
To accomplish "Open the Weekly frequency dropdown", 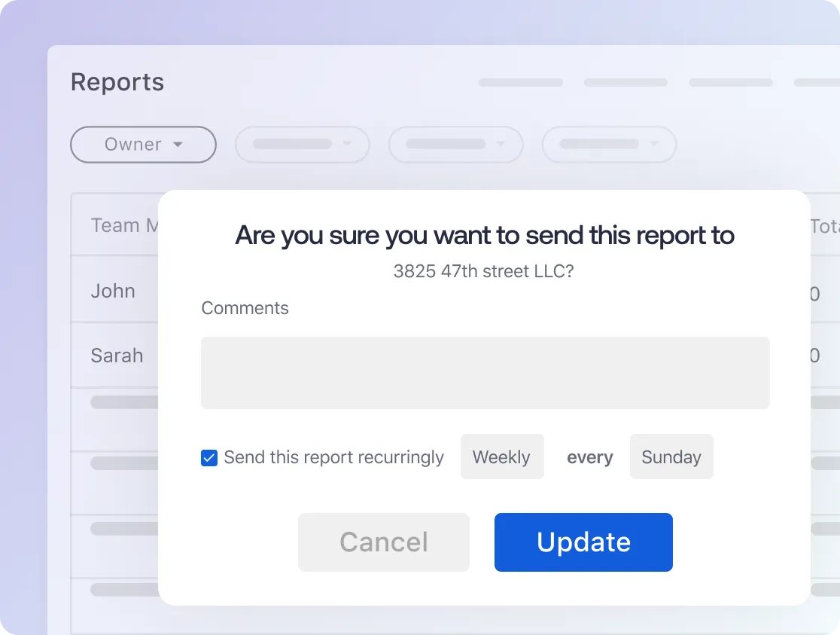I will (502, 456).
